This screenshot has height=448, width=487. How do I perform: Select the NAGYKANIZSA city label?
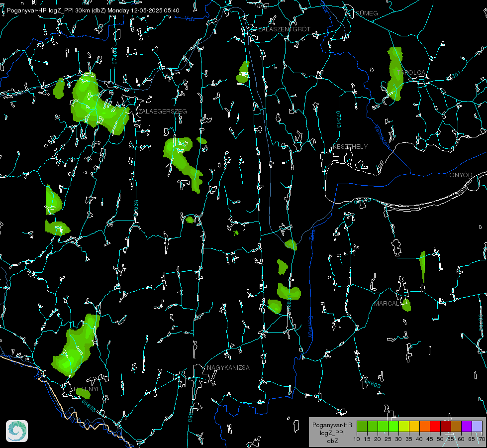[x=228, y=367]
